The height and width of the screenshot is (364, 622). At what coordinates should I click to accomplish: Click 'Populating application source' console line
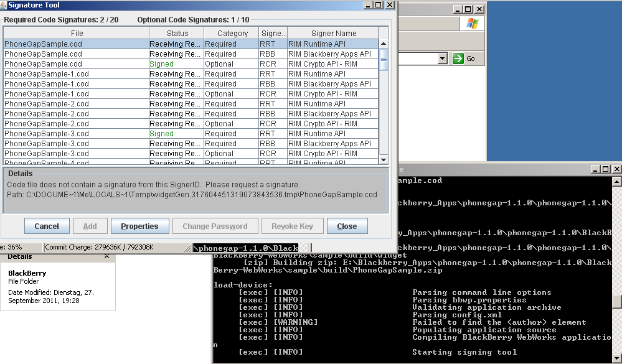point(484,330)
